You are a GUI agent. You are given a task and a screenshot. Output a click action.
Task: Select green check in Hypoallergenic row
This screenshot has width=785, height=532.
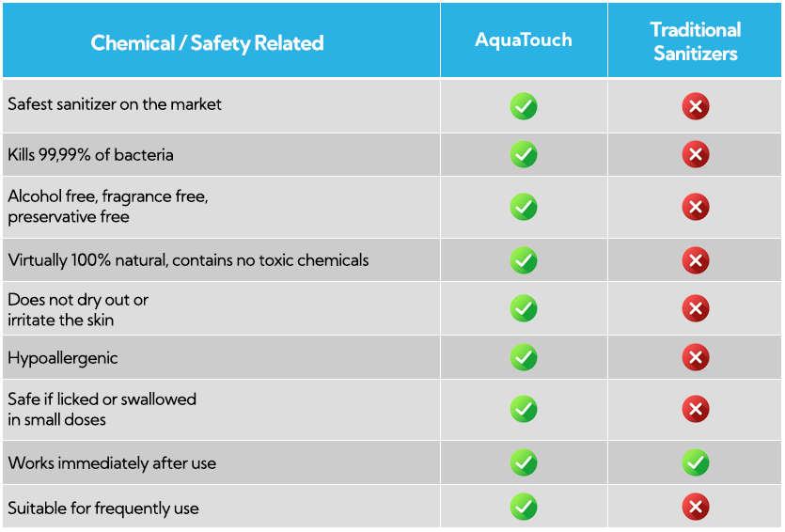[x=523, y=357]
